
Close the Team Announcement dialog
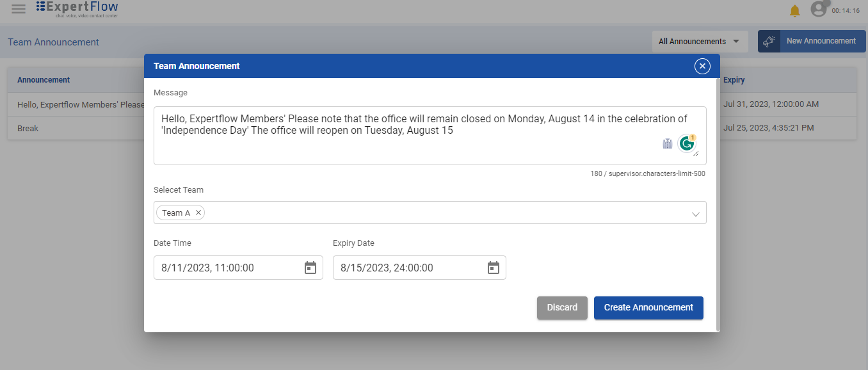[x=702, y=66]
